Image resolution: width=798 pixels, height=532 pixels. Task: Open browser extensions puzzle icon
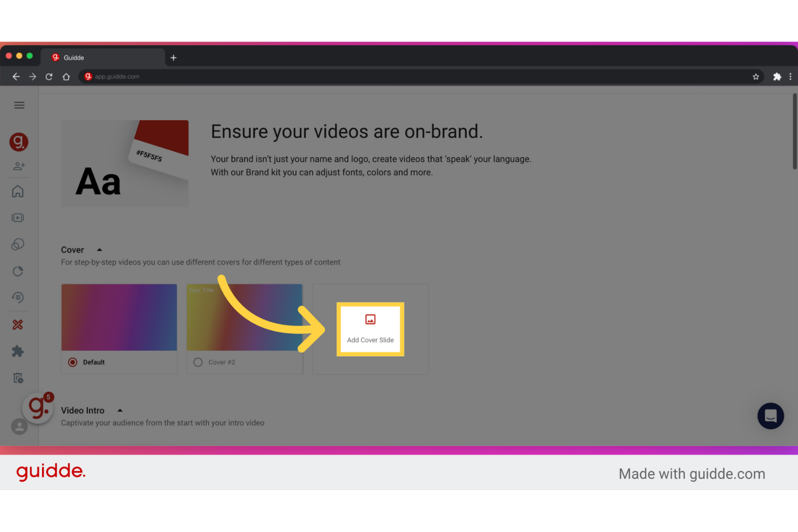coord(777,77)
